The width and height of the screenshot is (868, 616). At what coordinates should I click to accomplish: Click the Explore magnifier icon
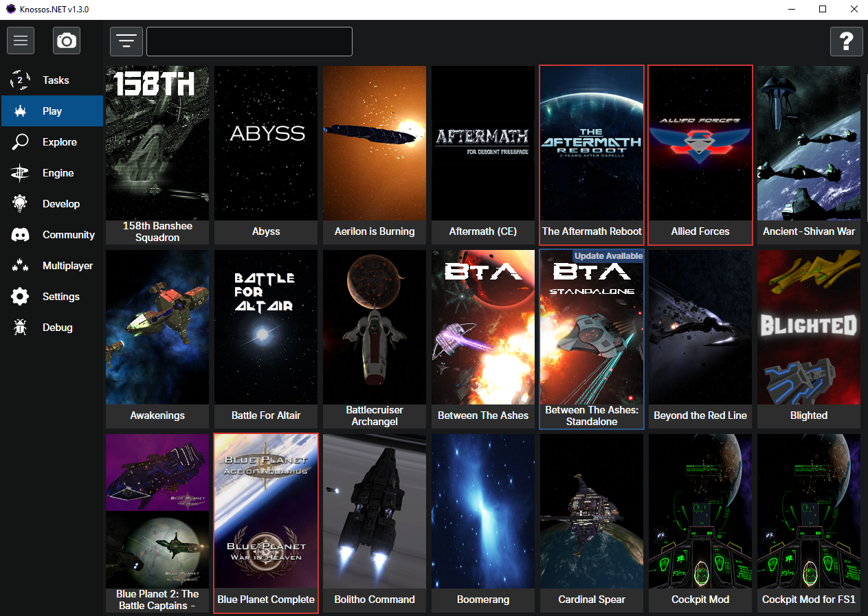20,142
